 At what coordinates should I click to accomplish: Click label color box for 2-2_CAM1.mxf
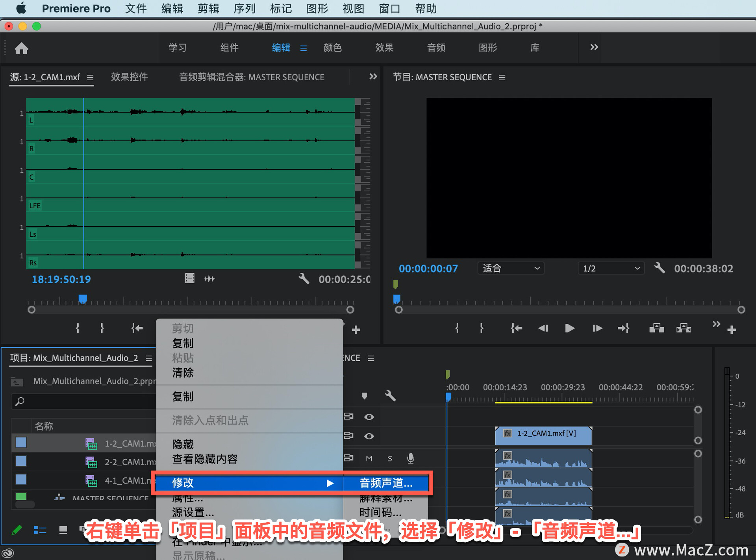(21, 461)
